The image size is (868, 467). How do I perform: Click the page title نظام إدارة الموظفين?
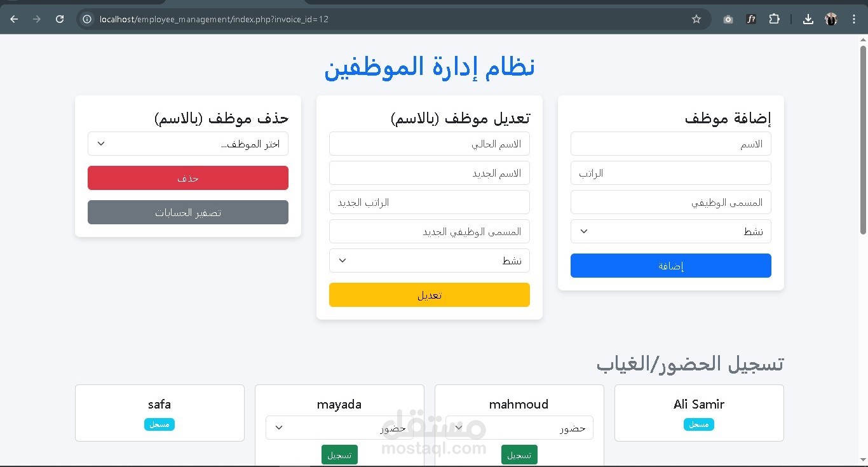pos(430,67)
